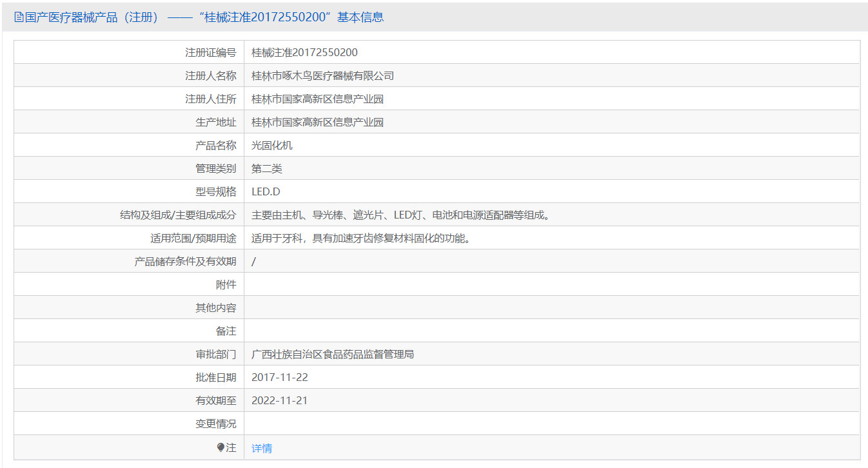Select the product name 光固化机

272,145
